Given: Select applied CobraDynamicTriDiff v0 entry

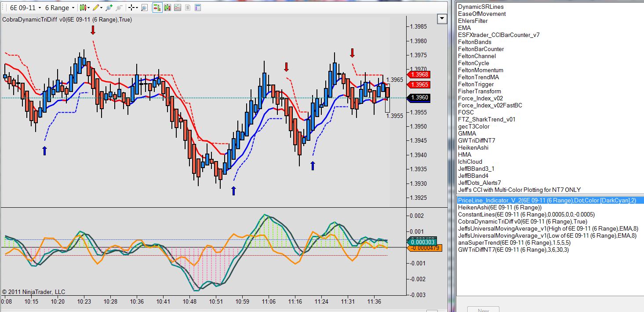Looking at the screenshot, I should (x=522, y=221).
